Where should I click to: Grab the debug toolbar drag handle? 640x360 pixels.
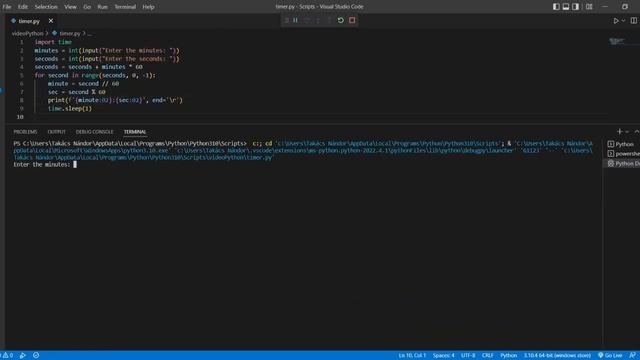click(x=287, y=20)
